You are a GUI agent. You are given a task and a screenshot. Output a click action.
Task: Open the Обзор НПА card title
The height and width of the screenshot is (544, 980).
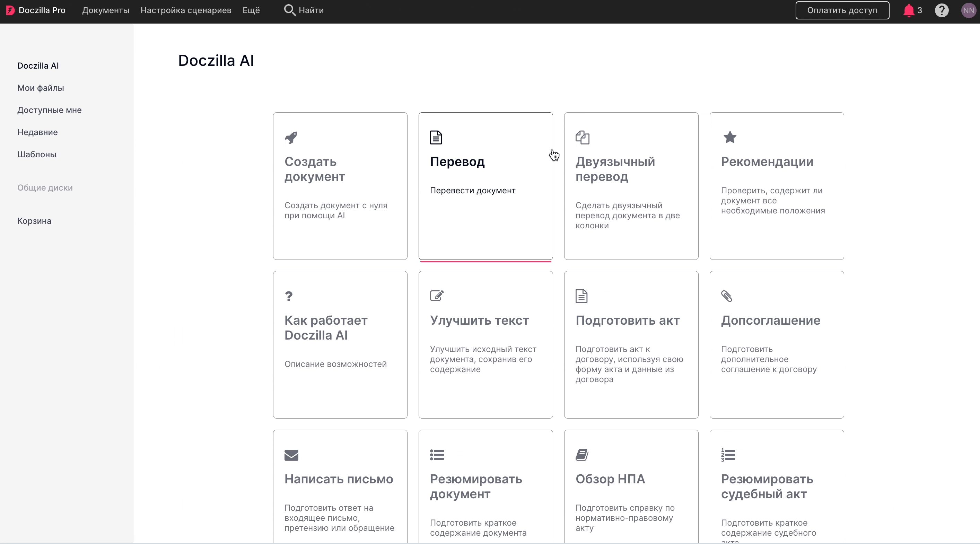610,479
